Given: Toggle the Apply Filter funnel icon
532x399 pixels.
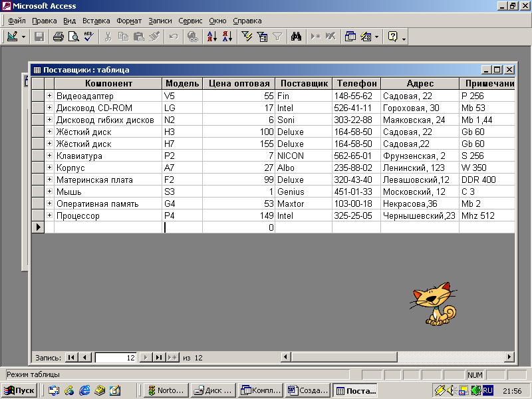Looking at the screenshot, I should click(x=277, y=37).
